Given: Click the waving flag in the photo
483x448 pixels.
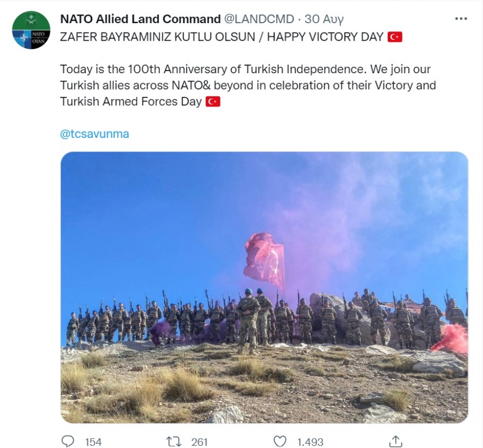Looking at the screenshot, I should click(264, 261).
